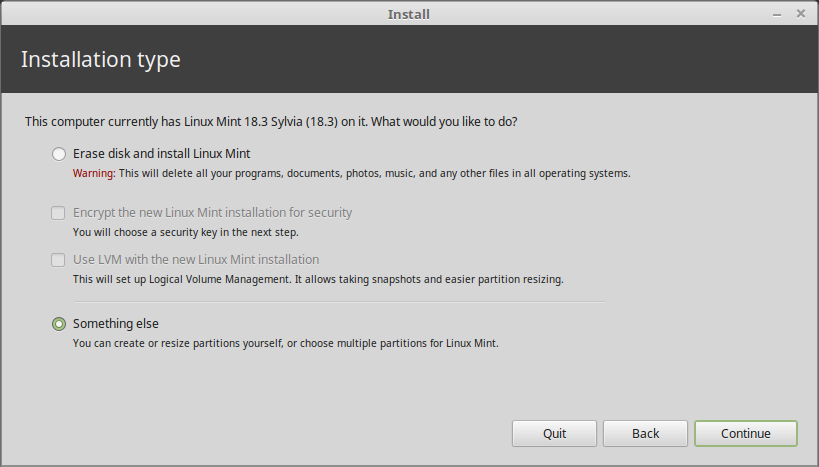
Task: Click the Installation type heading
Action: (x=101, y=59)
